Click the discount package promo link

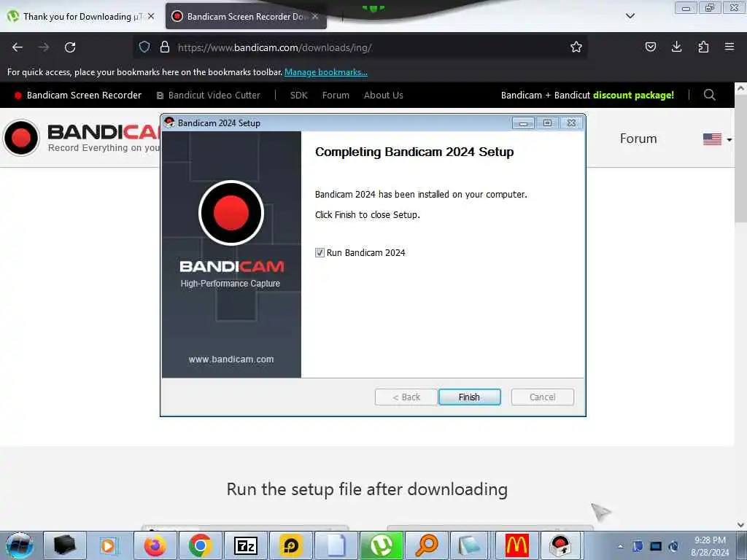point(587,96)
